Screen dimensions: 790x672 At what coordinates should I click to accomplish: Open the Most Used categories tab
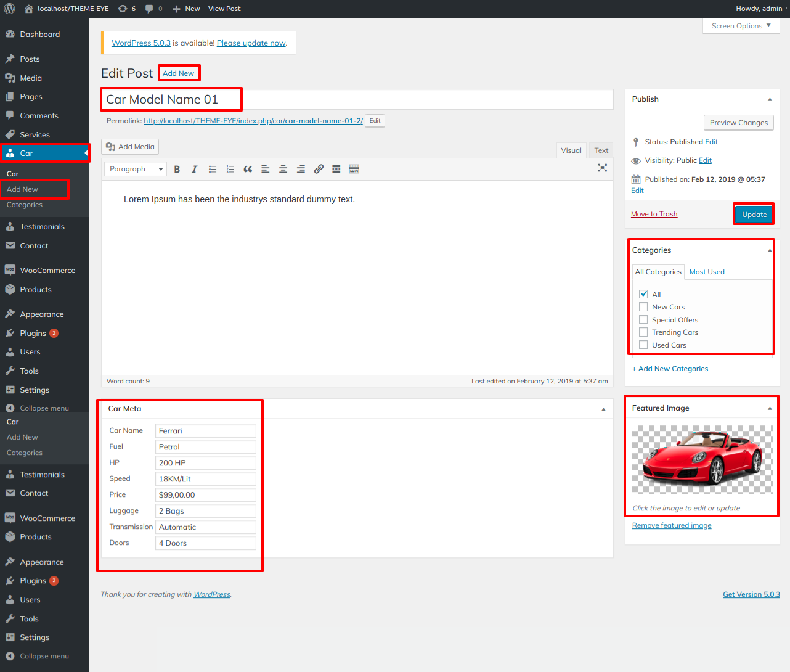click(707, 272)
